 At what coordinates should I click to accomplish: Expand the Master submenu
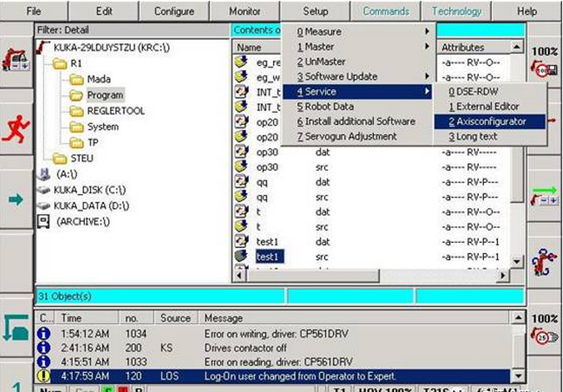pos(359,47)
